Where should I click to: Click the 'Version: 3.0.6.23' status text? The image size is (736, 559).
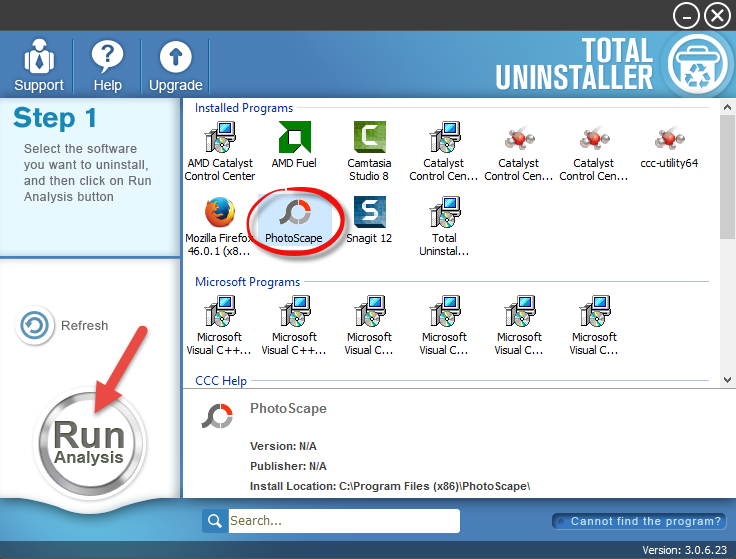coord(684,550)
